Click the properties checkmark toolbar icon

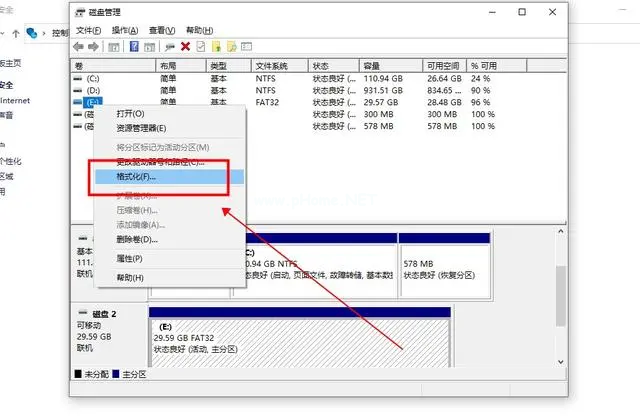(201, 47)
